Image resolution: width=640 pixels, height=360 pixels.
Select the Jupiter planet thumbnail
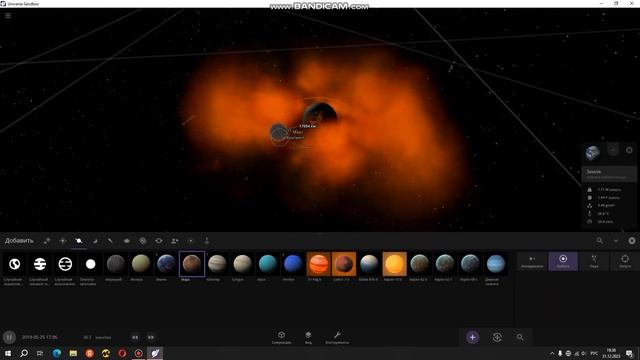click(217, 264)
